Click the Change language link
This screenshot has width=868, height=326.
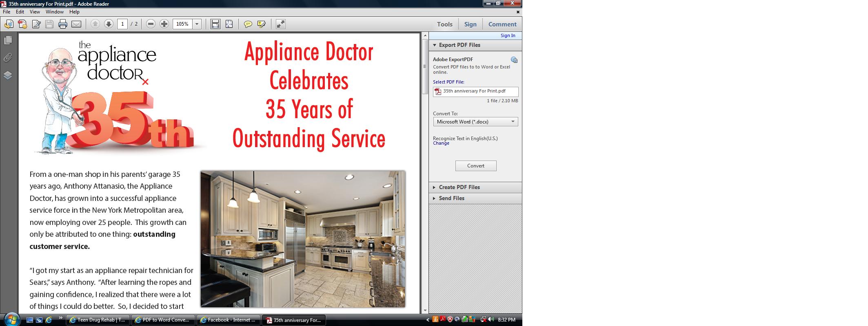[441, 143]
